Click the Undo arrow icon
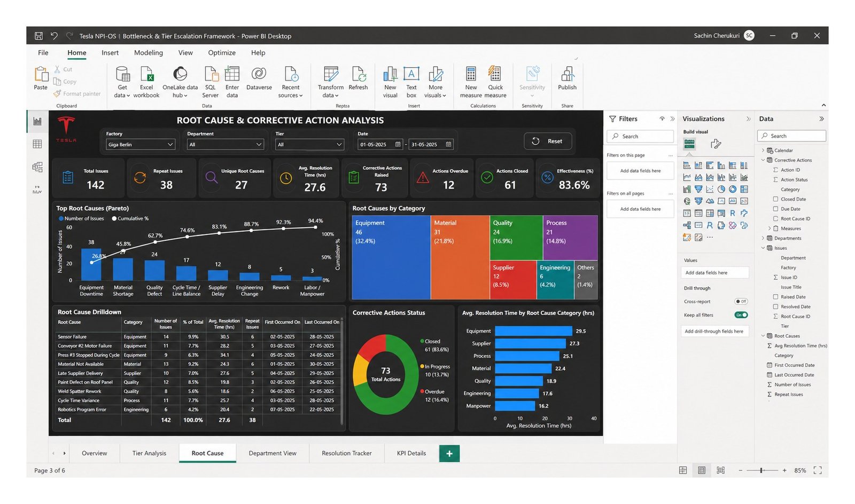 pyautogui.click(x=54, y=36)
